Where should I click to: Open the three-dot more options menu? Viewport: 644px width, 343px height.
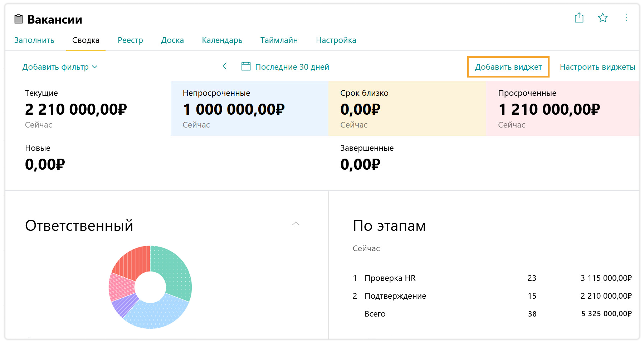(626, 18)
